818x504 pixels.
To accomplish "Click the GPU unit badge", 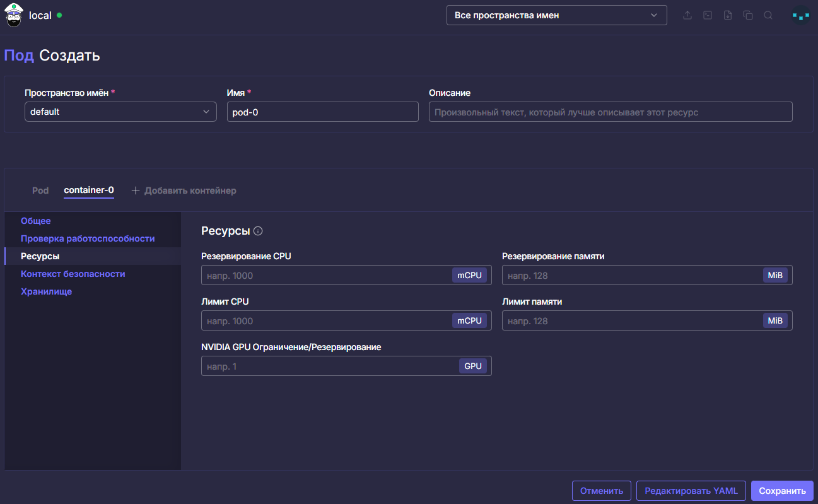I will 473,366.
